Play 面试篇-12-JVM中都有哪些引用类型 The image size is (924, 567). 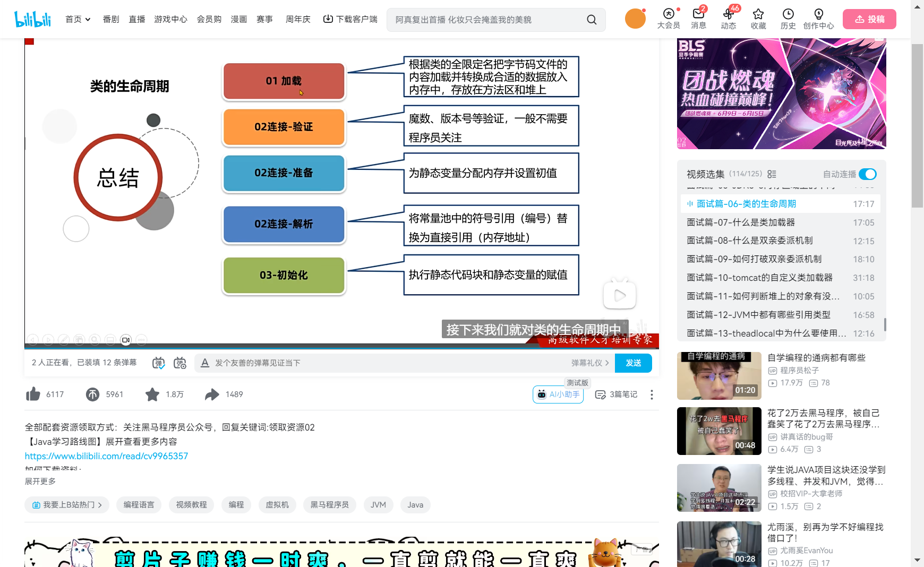[x=781, y=315]
